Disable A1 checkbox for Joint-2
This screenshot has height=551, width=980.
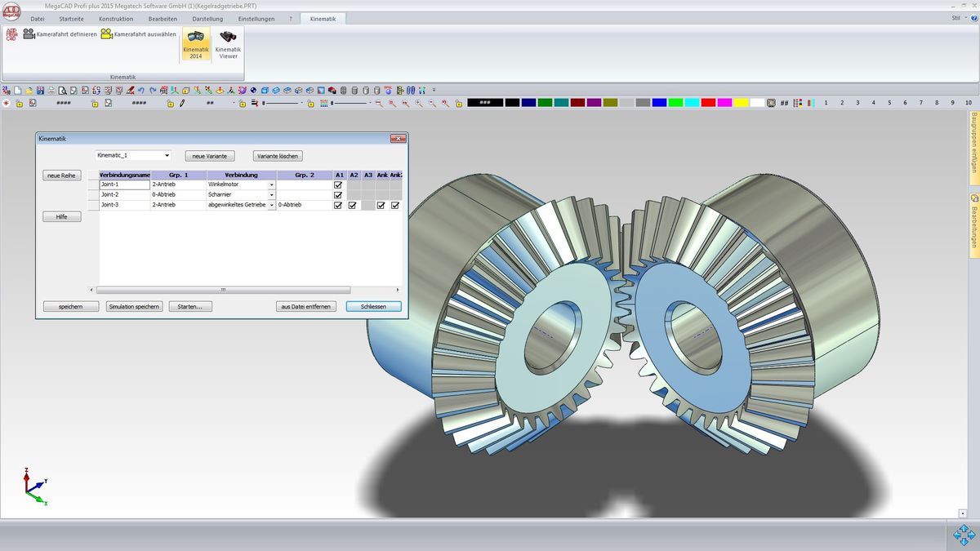pyautogui.click(x=338, y=195)
